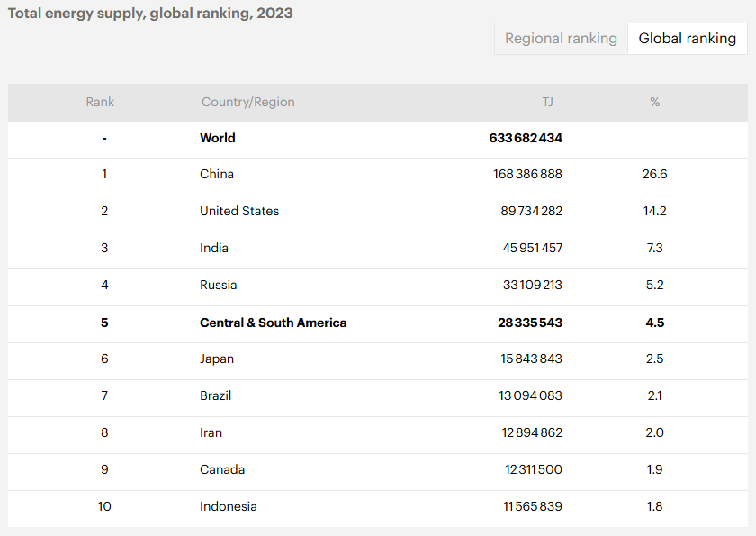Click the chart title Total energy supply
The height and width of the screenshot is (536, 756).
[150, 14]
